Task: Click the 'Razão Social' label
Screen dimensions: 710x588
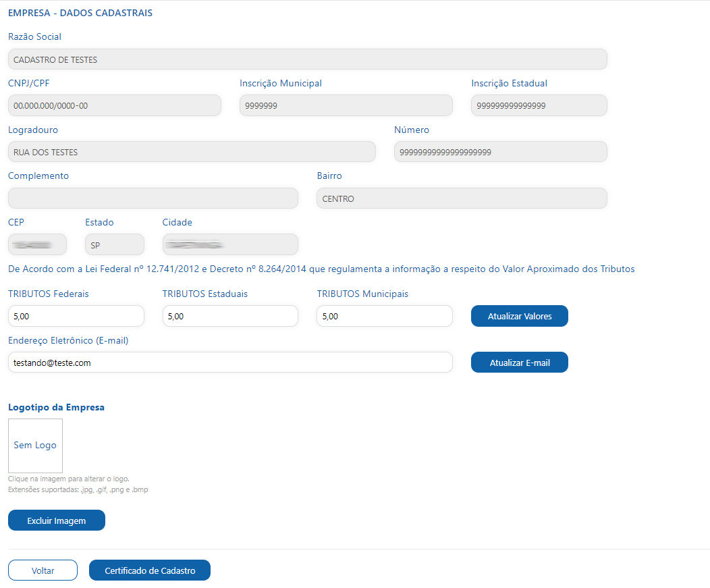Action: pos(35,36)
